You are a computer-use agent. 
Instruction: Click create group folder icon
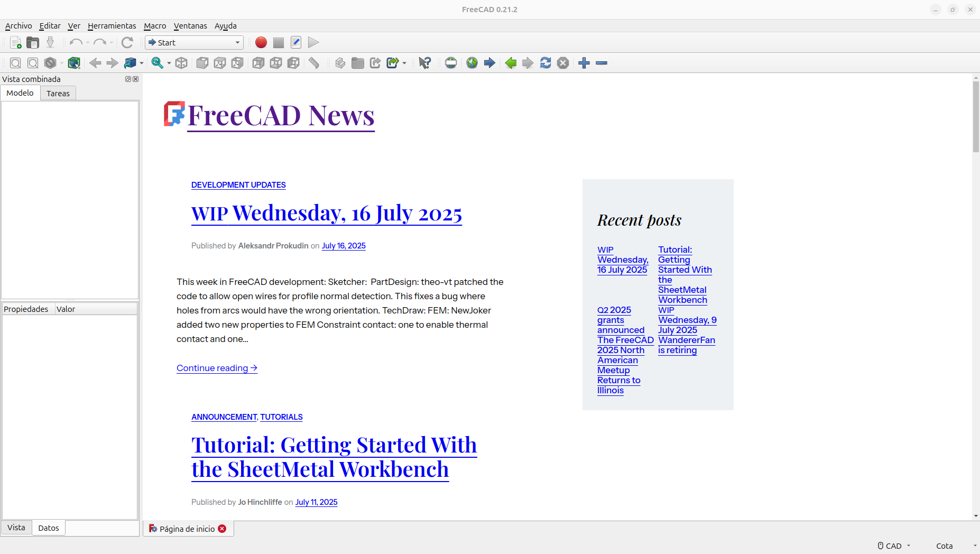pyautogui.click(x=358, y=63)
